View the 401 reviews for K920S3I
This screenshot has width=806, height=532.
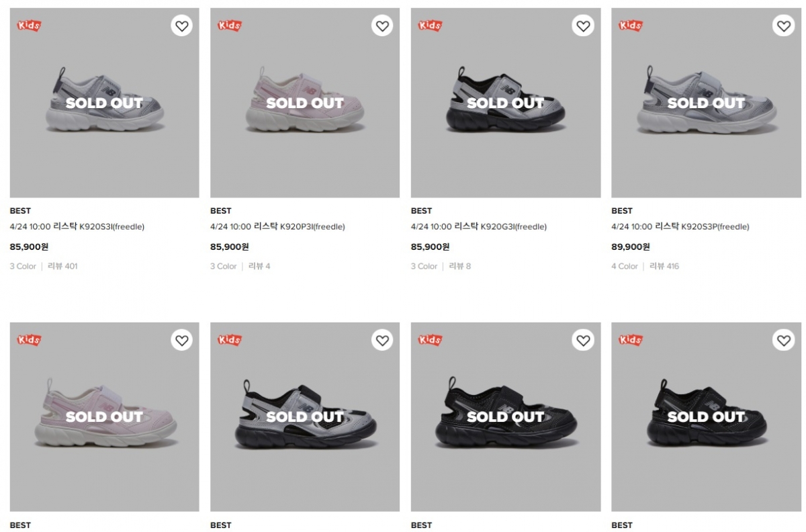point(62,267)
